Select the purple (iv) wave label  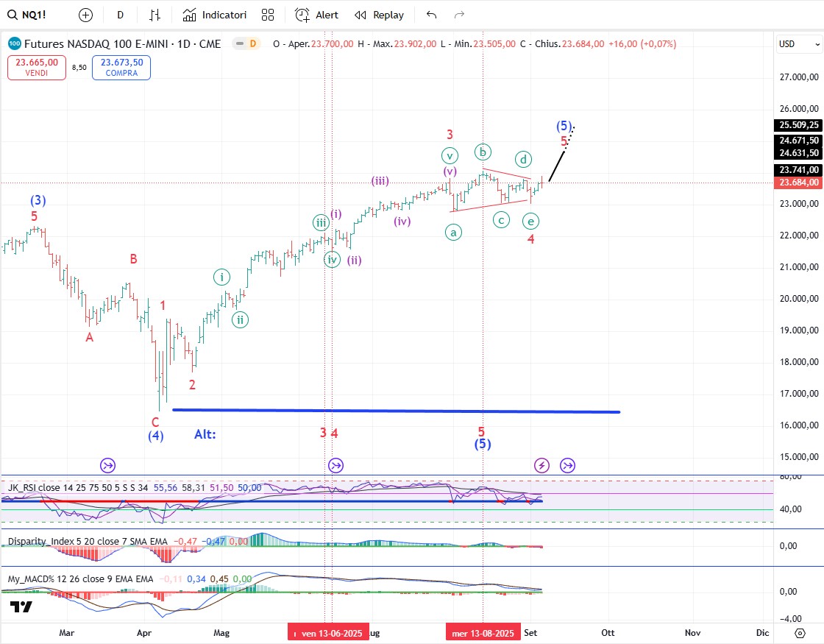tap(402, 222)
